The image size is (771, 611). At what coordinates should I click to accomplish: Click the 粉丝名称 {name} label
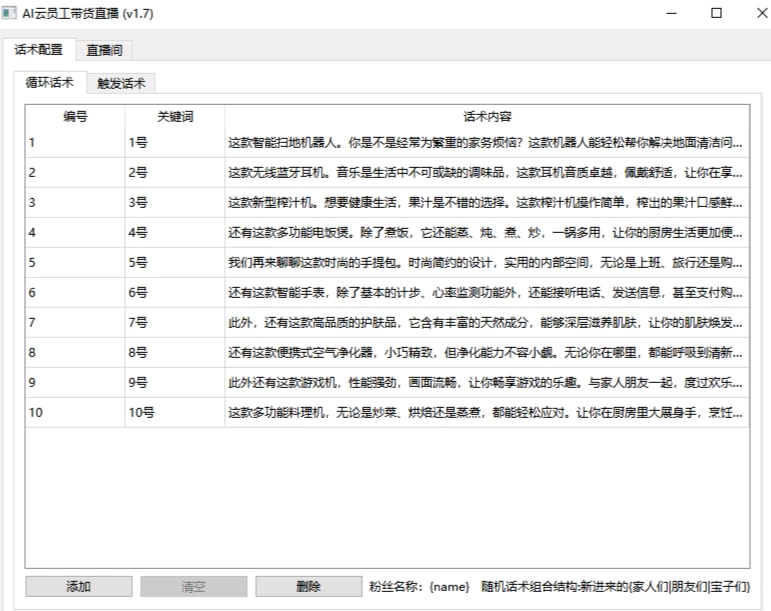(419, 587)
